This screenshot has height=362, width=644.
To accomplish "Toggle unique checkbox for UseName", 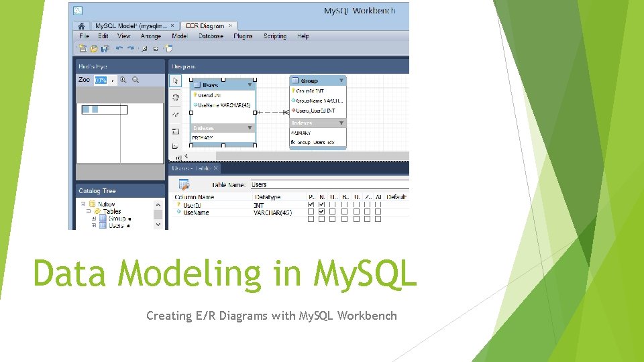I will [332, 212].
